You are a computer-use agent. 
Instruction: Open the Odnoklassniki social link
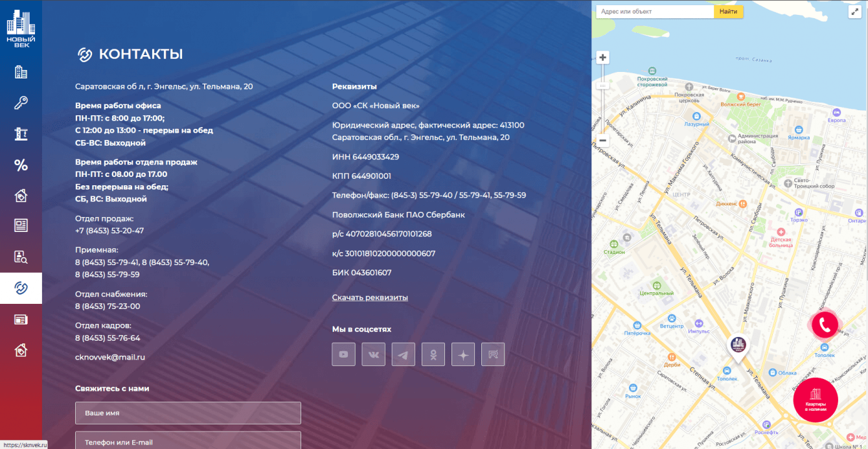pos(433,354)
